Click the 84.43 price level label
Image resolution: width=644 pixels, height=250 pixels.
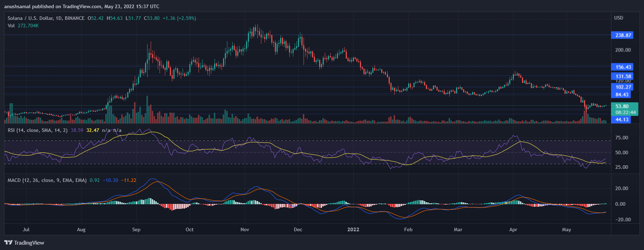(622, 95)
